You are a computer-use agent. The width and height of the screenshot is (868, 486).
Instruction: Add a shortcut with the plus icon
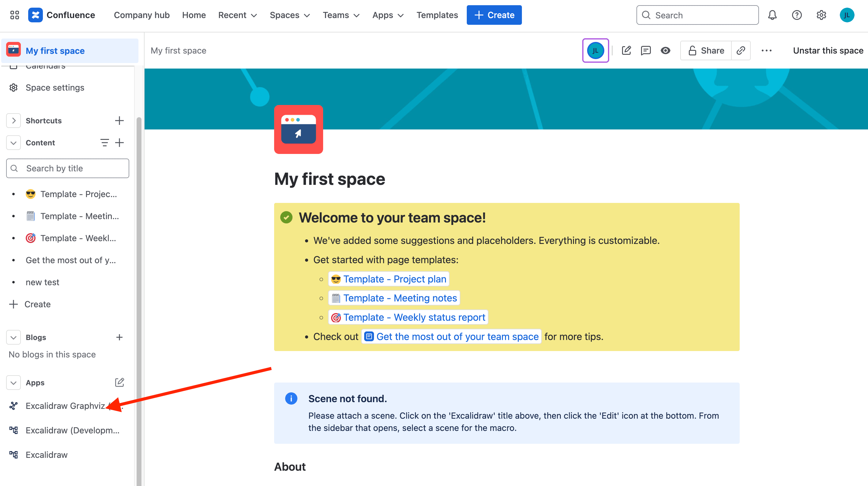(x=119, y=121)
